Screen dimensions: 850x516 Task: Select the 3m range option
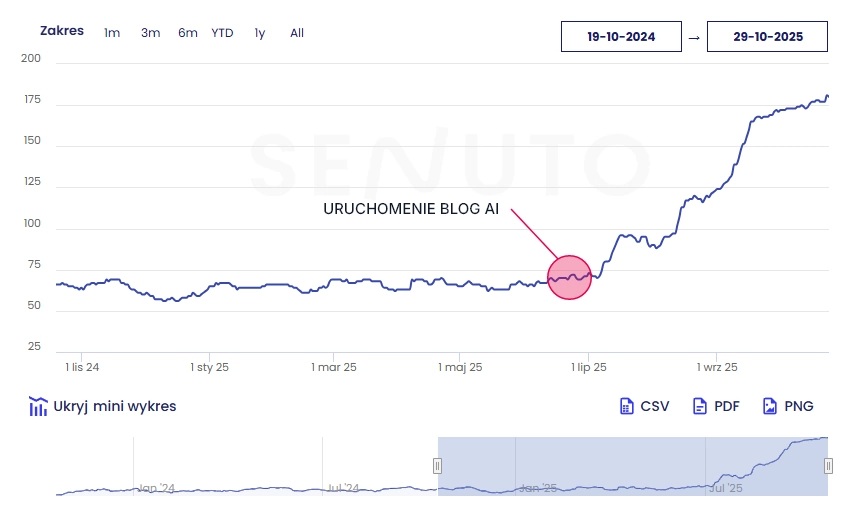150,33
